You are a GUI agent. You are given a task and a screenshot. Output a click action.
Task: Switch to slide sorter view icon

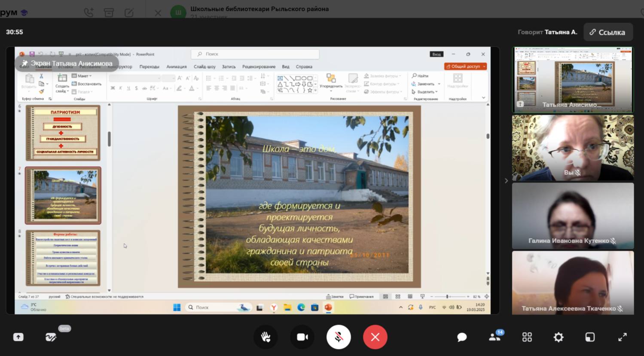398,296
